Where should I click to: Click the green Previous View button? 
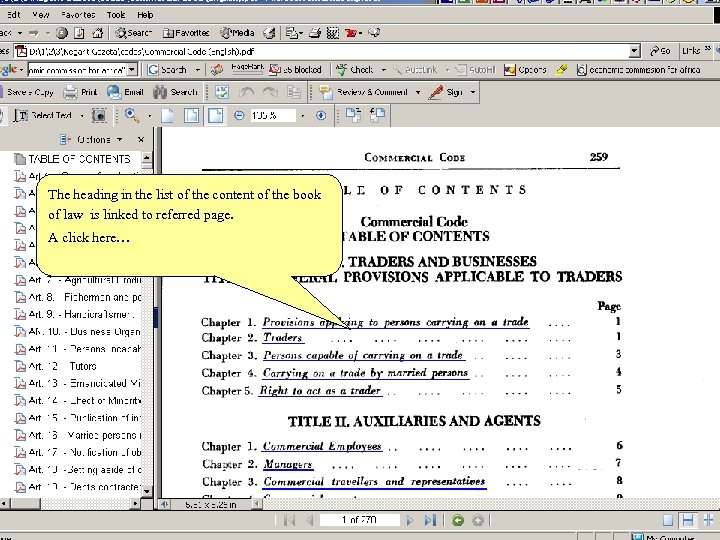coord(458,520)
